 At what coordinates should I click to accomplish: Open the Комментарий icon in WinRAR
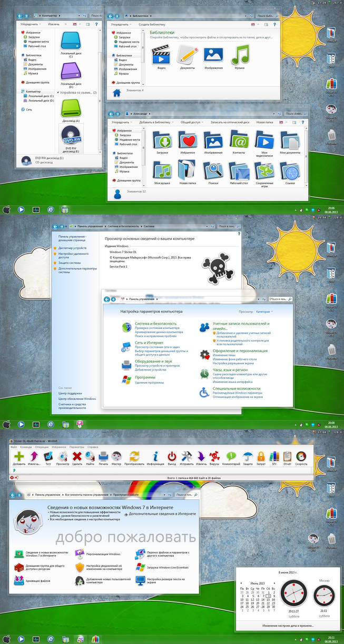(231, 456)
